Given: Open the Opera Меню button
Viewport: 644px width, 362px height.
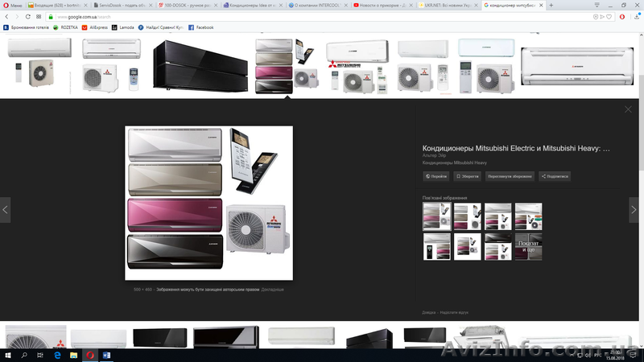Looking at the screenshot, I should 12,5.
